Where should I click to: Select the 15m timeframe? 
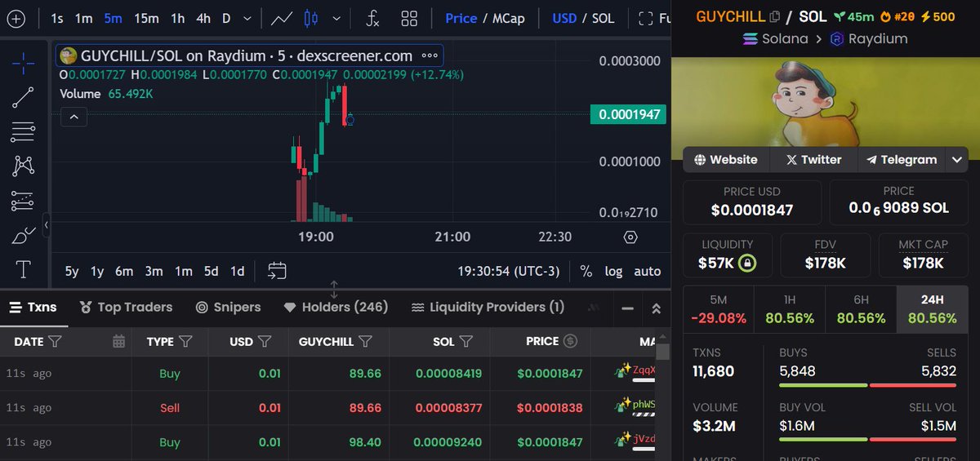pyautogui.click(x=147, y=18)
